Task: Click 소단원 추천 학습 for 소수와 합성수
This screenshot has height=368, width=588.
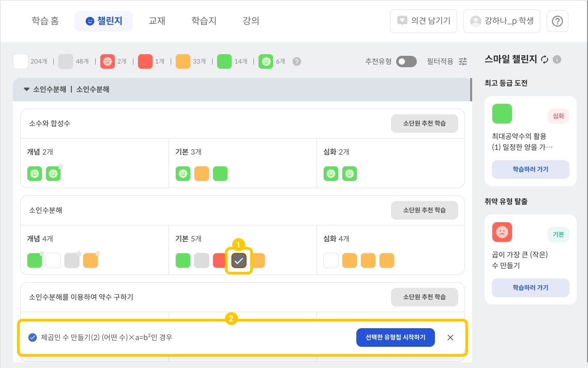Action: coord(424,124)
